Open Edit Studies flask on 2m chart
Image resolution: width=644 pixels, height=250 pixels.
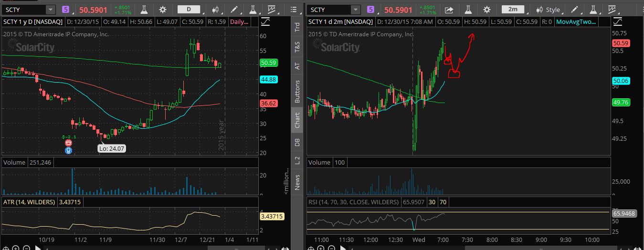pyautogui.click(x=469, y=10)
